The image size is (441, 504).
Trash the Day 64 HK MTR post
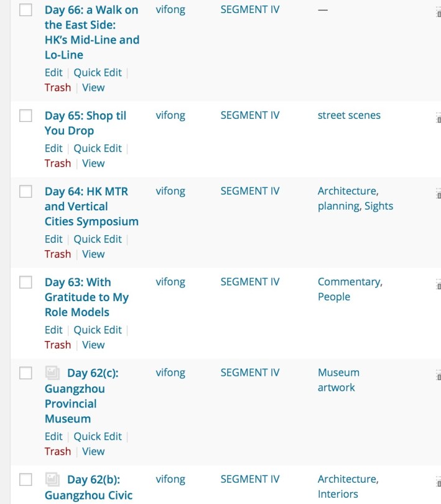[58, 254]
